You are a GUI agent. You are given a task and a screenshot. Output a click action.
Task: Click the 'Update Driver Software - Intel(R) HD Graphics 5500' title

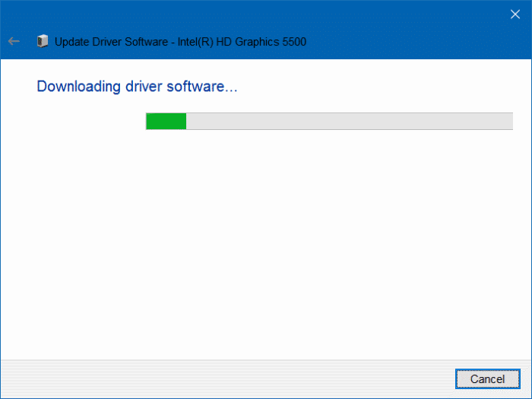coord(181,42)
